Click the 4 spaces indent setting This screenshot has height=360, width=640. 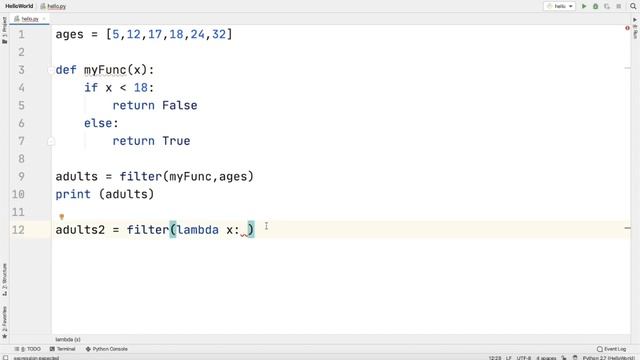(546, 358)
